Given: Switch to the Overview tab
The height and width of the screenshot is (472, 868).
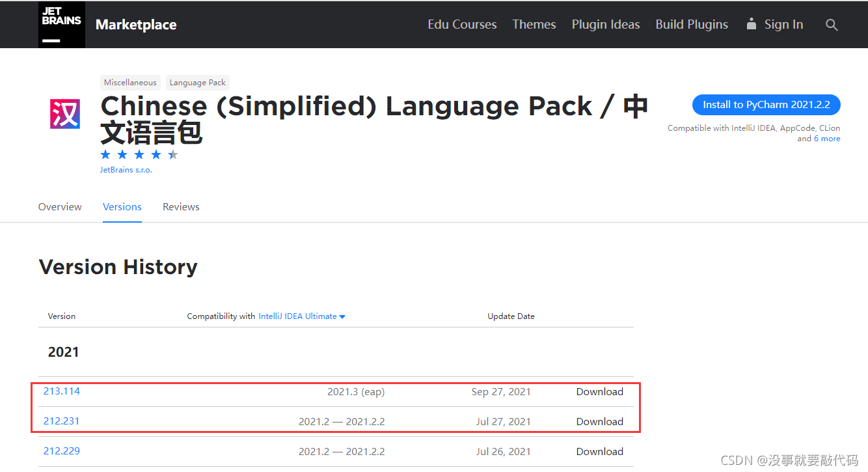Looking at the screenshot, I should coord(60,206).
